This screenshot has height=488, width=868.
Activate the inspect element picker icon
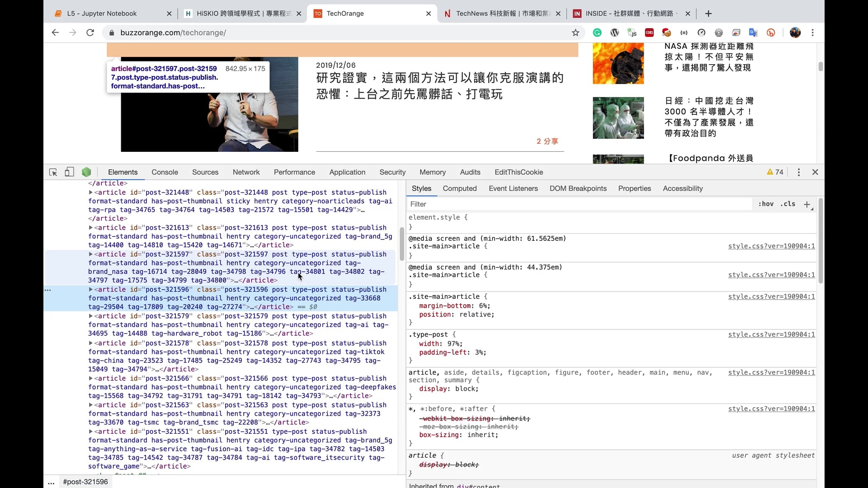pyautogui.click(x=53, y=172)
